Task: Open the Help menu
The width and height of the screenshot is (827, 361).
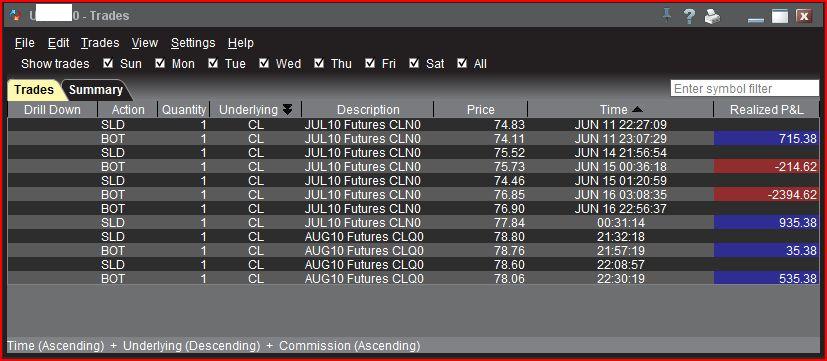Action: [241, 43]
